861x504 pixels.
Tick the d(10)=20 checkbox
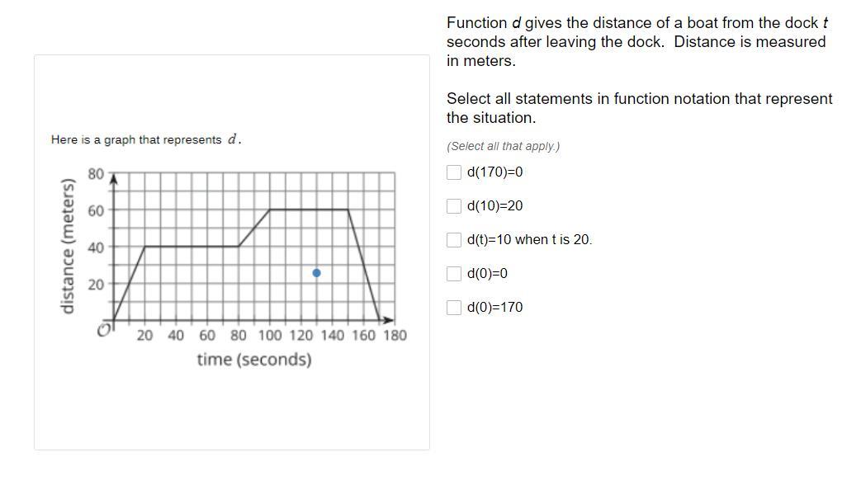[x=453, y=206]
